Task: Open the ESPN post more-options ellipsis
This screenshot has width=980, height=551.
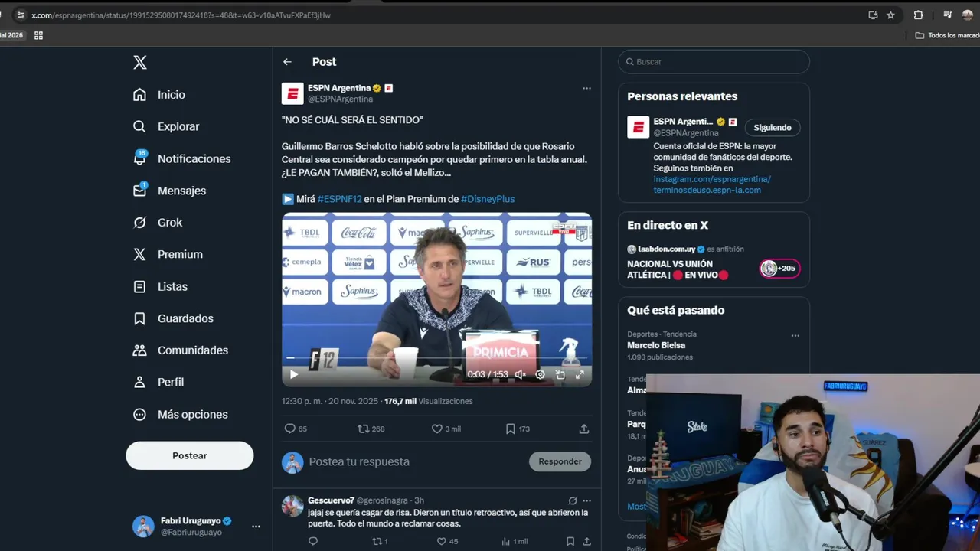Action: point(586,88)
